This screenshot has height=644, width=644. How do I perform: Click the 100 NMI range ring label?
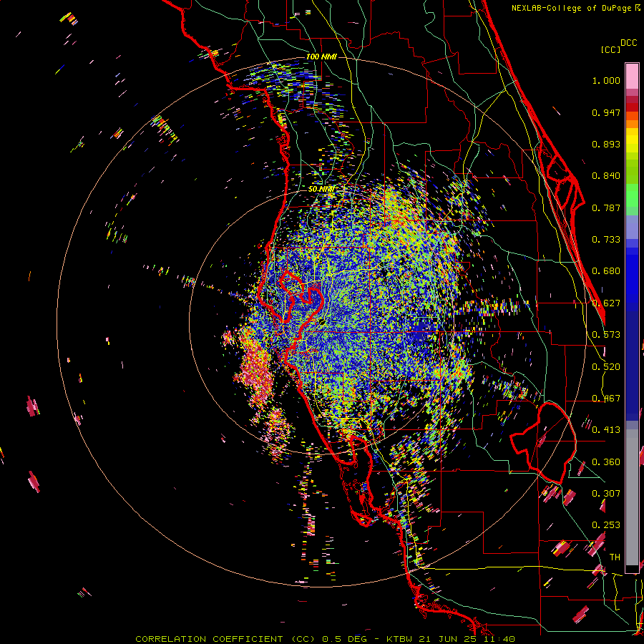[321, 57]
